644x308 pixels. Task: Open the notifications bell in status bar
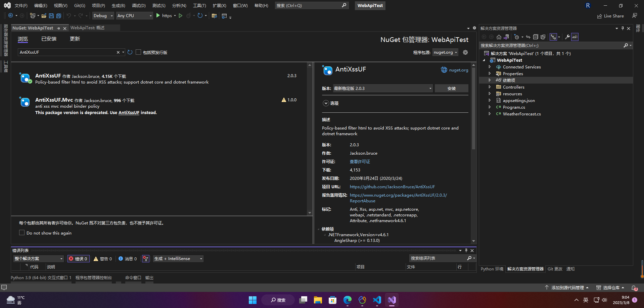coord(634,288)
